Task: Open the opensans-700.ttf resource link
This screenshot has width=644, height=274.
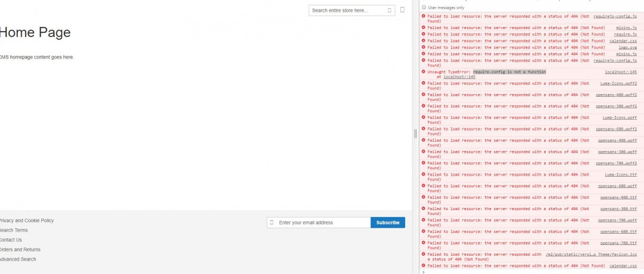Action: click(x=619, y=243)
